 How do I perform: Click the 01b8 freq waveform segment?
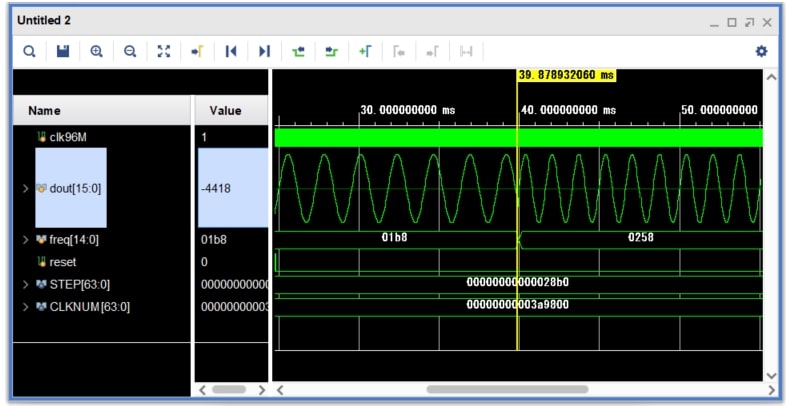point(394,237)
